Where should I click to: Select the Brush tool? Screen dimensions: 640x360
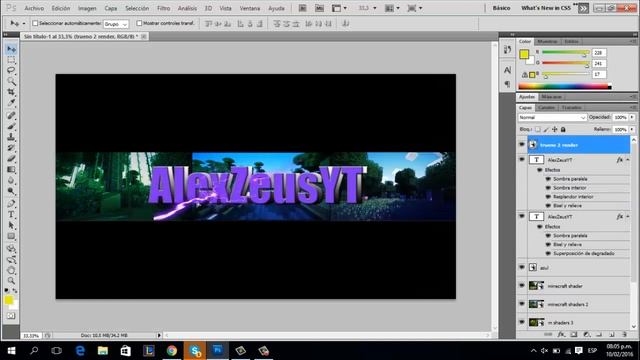point(11,126)
